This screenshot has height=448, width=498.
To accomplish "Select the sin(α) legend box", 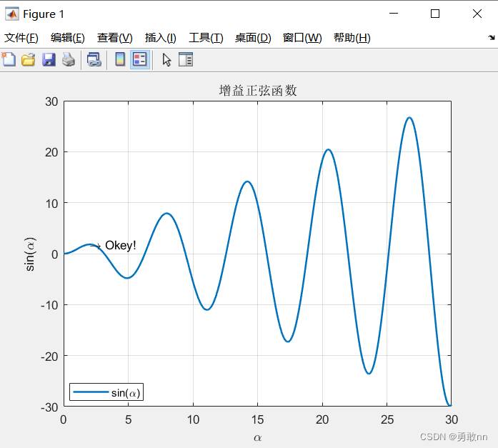I will click(106, 392).
